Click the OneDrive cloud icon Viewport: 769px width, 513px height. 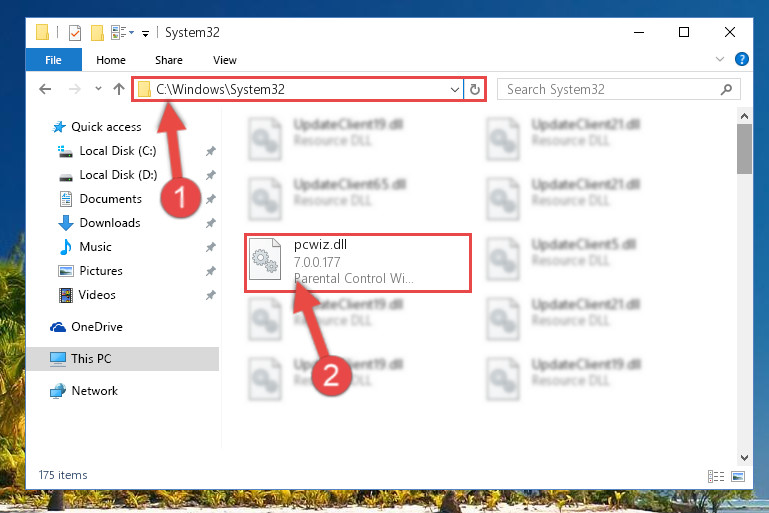point(58,327)
